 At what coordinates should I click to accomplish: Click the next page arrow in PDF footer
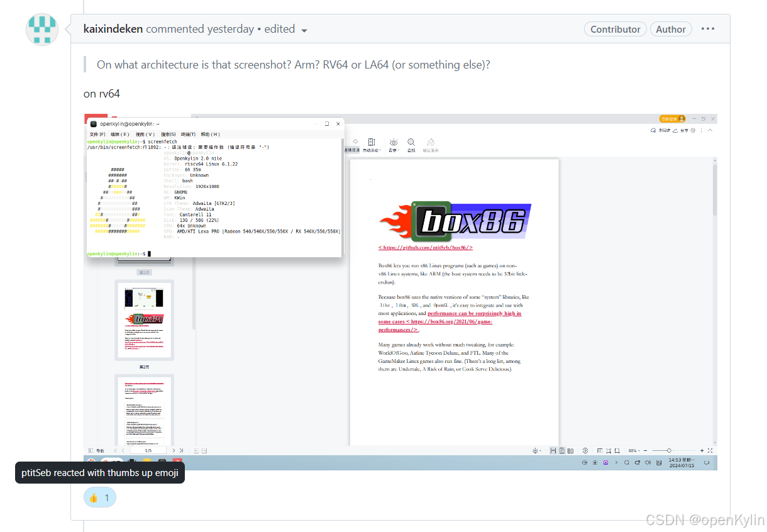tap(174, 450)
